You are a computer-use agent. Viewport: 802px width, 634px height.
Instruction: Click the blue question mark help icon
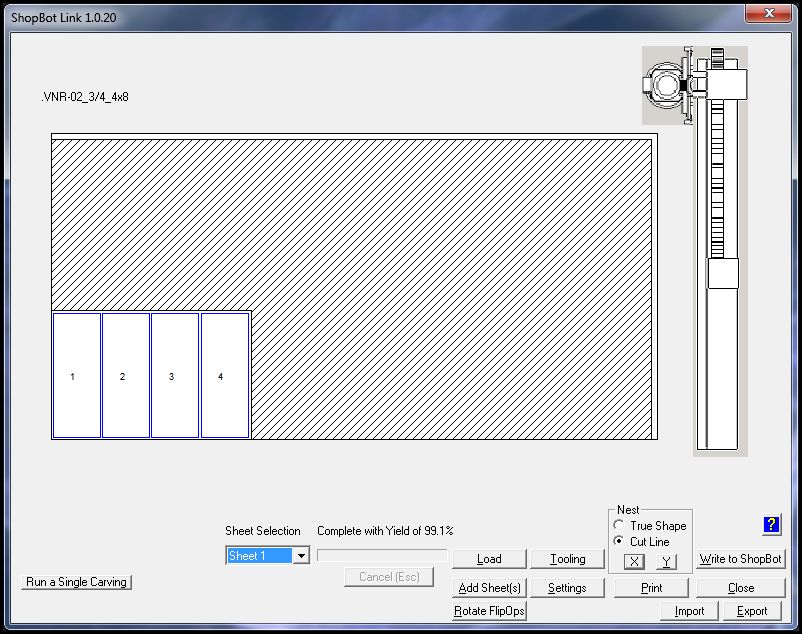[771, 525]
